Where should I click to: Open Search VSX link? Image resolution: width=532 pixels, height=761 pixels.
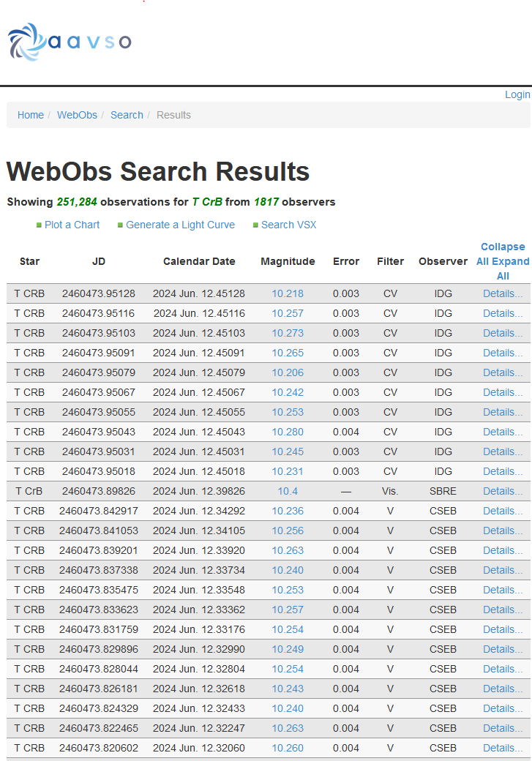coord(289,225)
